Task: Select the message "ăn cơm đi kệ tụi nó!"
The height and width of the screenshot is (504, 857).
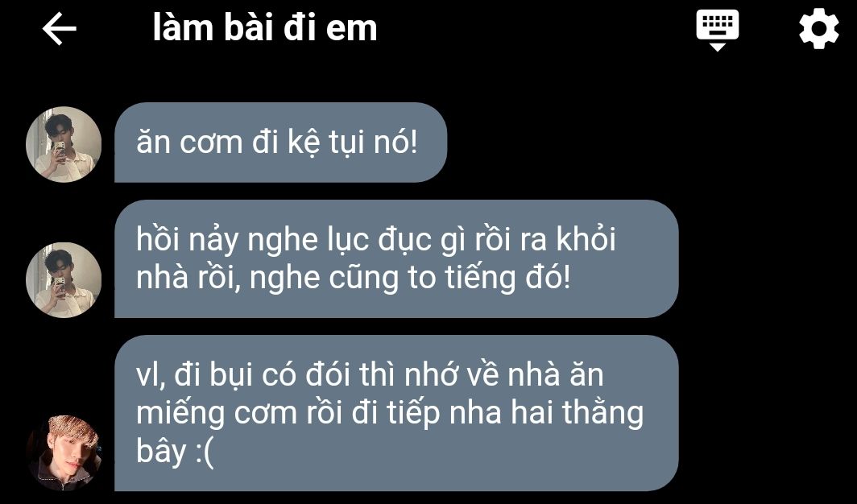Action: point(280,142)
